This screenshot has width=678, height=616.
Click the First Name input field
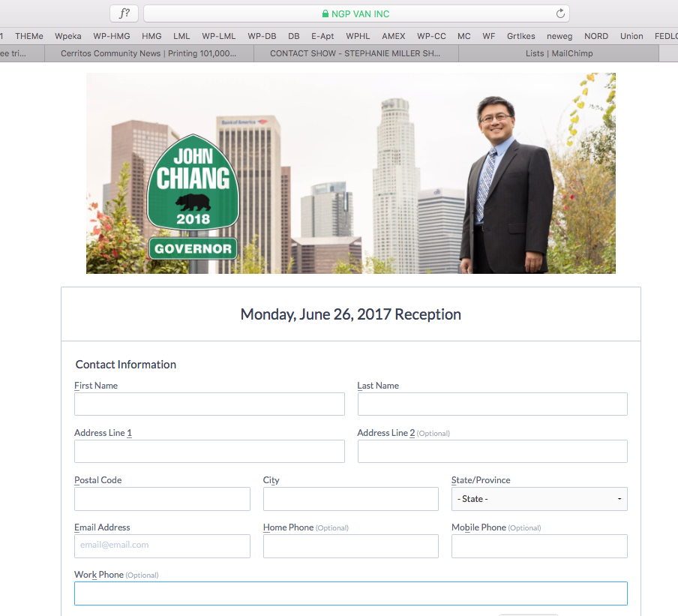click(x=209, y=404)
